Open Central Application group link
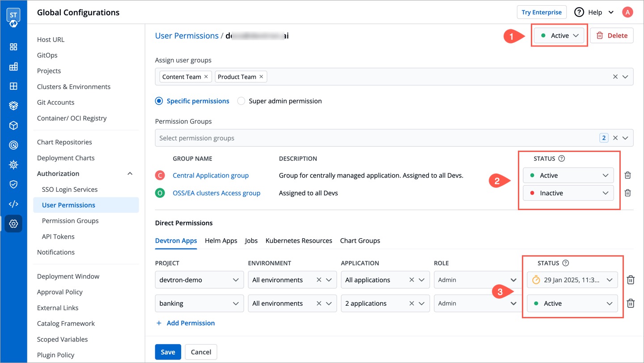The image size is (644, 363). tap(211, 175)
